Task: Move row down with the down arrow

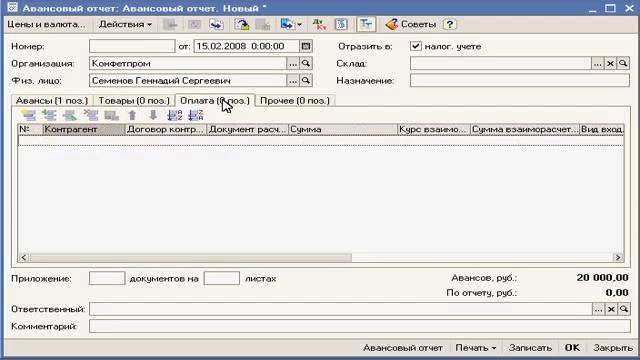Action: (x=153, y=116)
